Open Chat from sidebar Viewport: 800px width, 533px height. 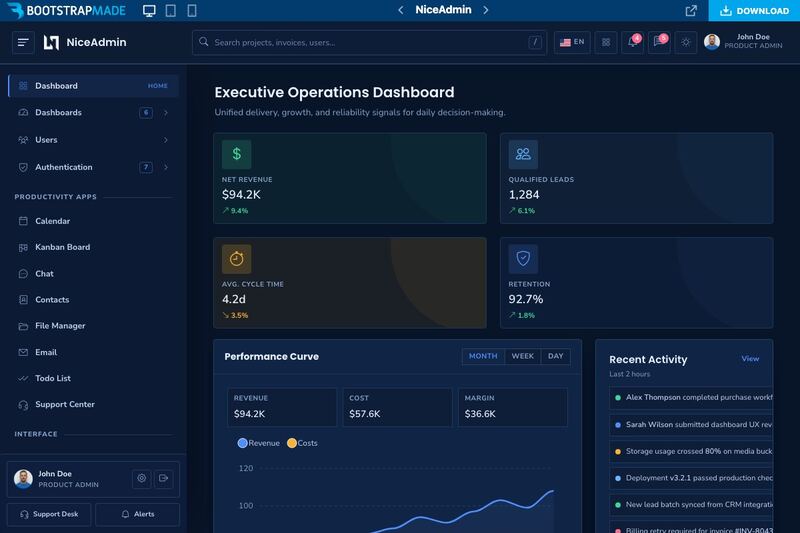[x=93, y=274]
